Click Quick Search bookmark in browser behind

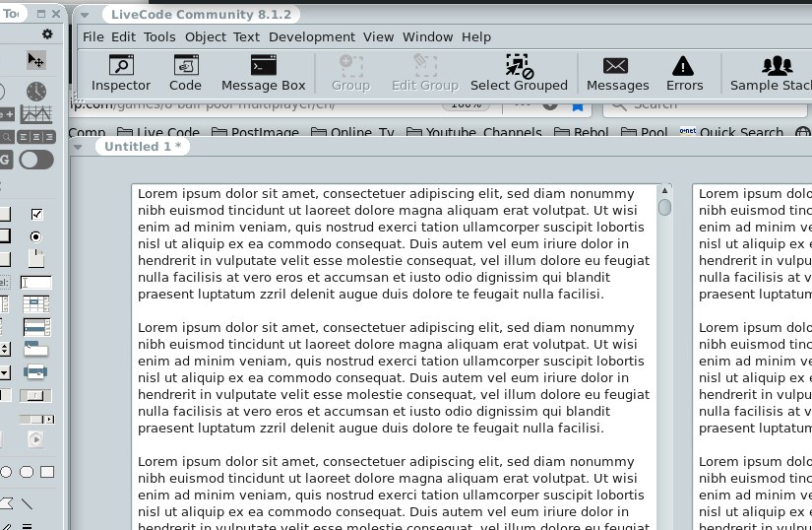731,132
